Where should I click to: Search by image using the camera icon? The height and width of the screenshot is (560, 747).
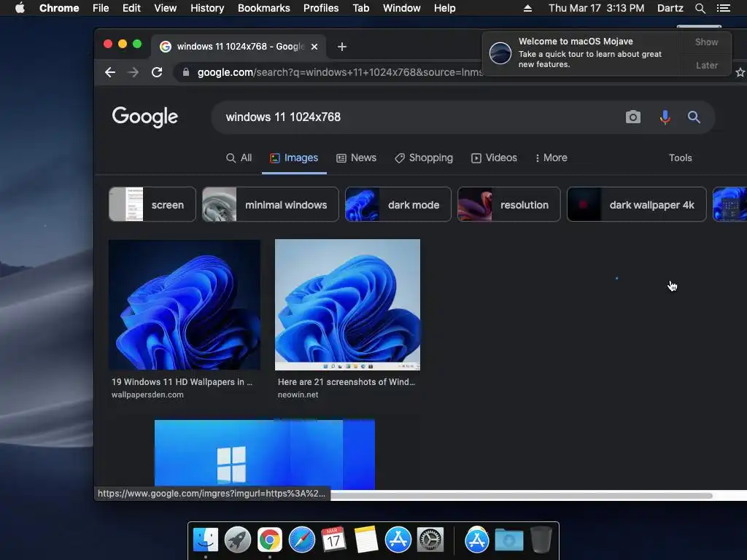click(x=632, y=117)
